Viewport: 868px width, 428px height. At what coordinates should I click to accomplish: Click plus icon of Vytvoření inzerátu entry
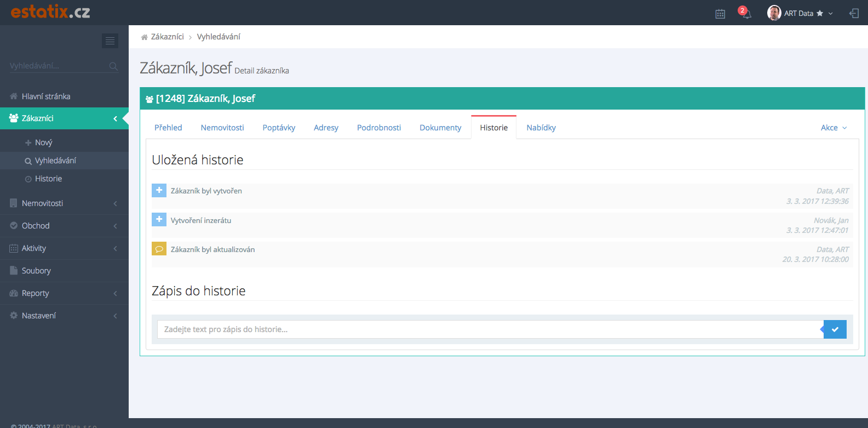159,220
